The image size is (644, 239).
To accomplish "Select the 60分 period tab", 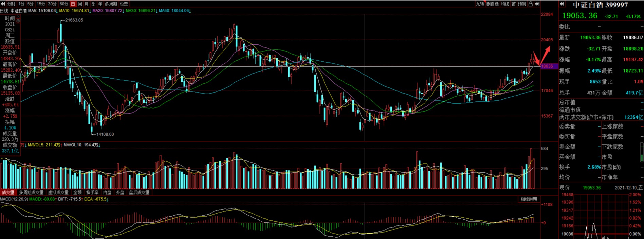I will (x=64, y=4).
